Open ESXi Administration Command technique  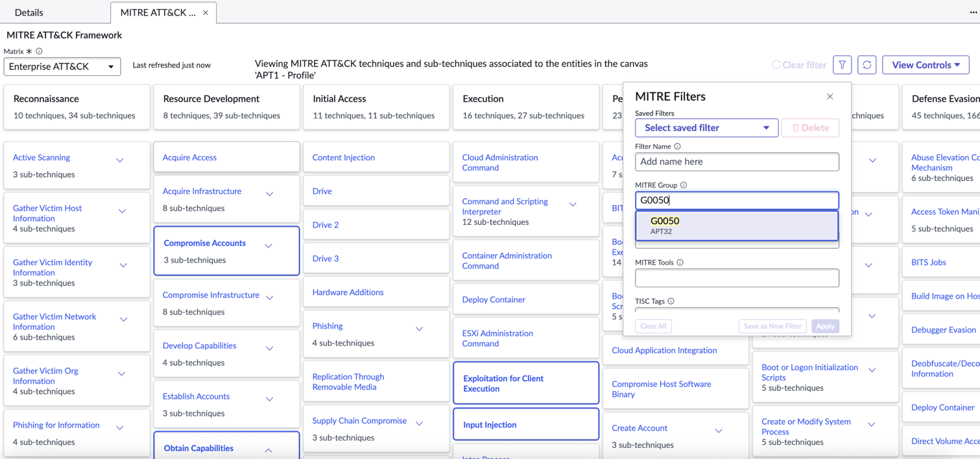tap(497, 338)
